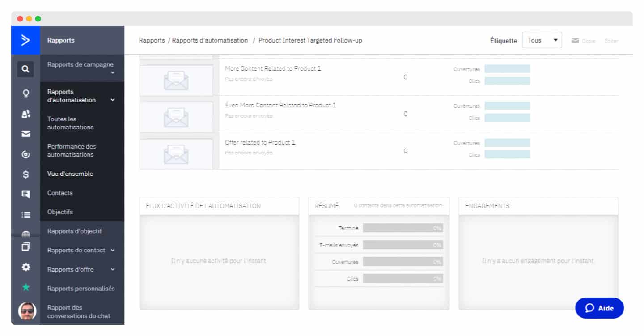The height and width of the screenshot is (336, 644).
Task: Select Toutes les automatisations in sidebar
Action: tap(70, 123)
